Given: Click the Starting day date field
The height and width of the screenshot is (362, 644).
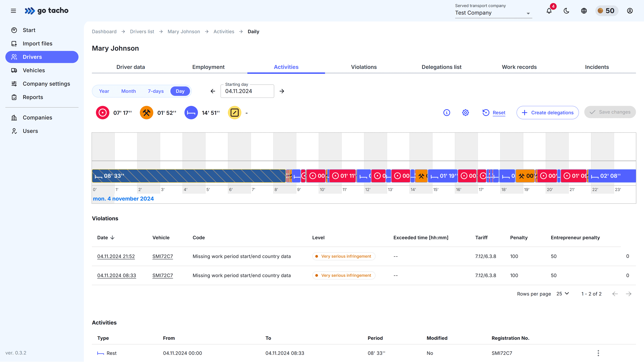Looking at the screenshot, I should tap(247, 91).
